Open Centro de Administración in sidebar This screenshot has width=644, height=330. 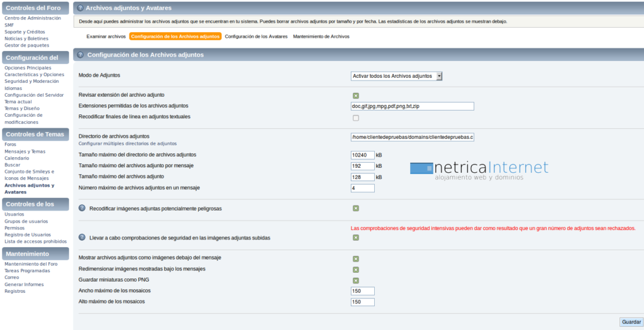tap(33, 18)
